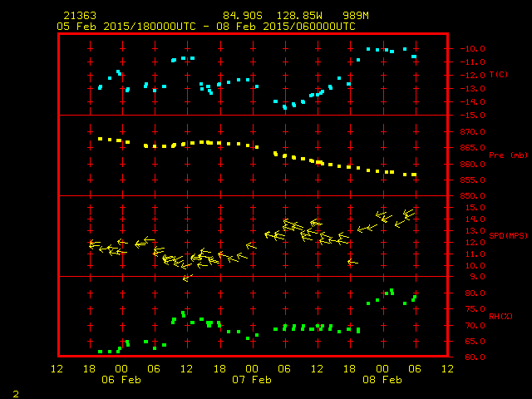The width and height of the screenshot is (532, 399).
Task: Click the page number 2 at bottom left
Action: point(16,394)
